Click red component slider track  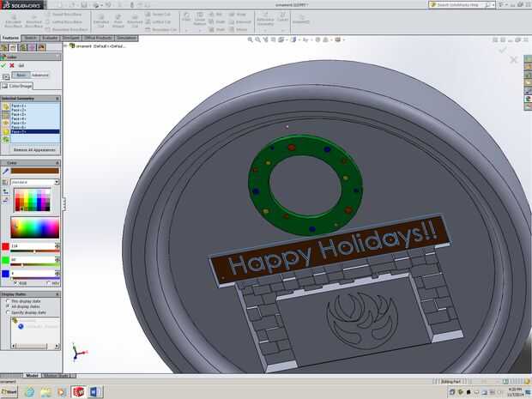[x=35, y=251]
